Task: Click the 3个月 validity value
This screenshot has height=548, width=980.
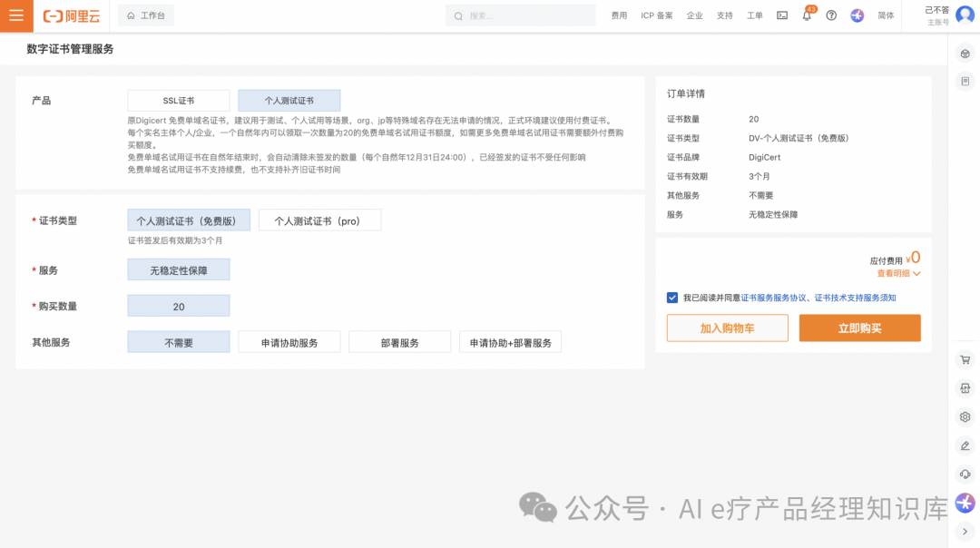Action: coord(759,176)
